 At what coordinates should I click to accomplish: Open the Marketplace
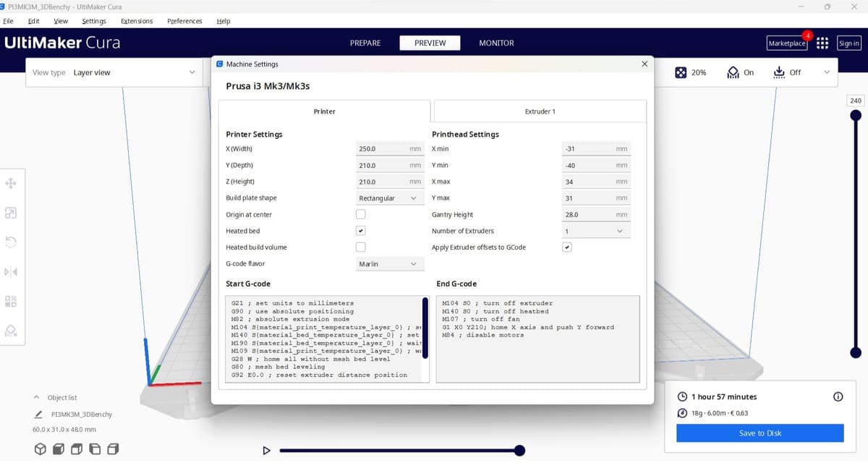[787, 43]
